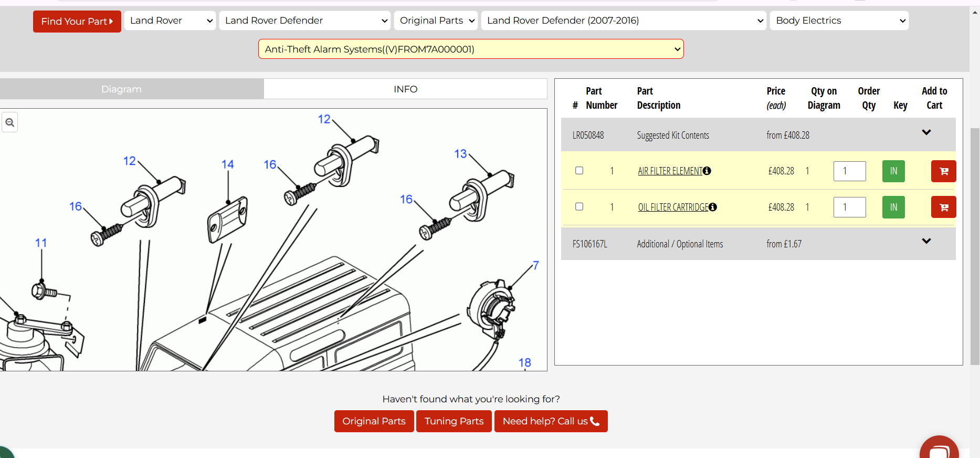Viewport: 980px width, 458px height.
Task: Click the Order Qty column header
Action: (869, 98)
